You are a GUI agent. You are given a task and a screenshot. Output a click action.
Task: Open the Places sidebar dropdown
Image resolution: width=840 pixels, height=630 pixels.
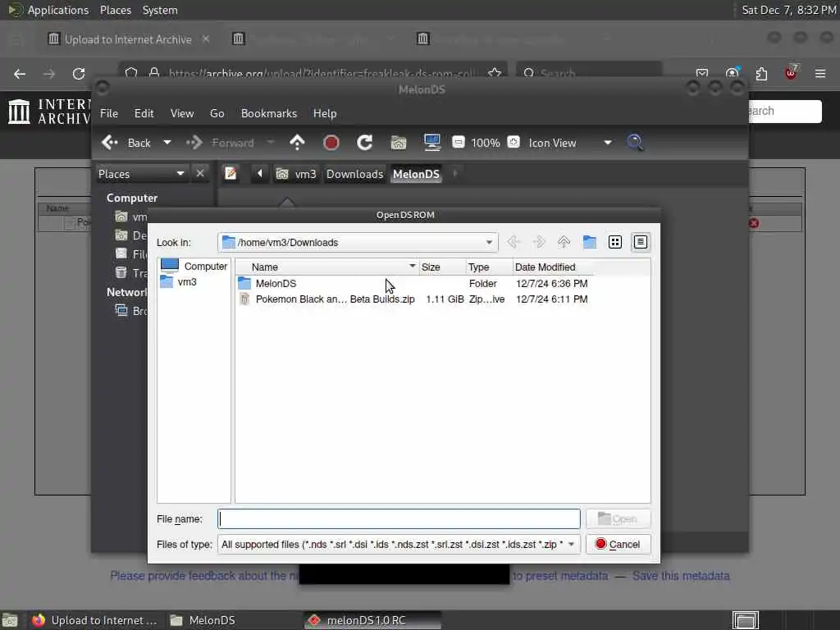(x=141, y=174)
